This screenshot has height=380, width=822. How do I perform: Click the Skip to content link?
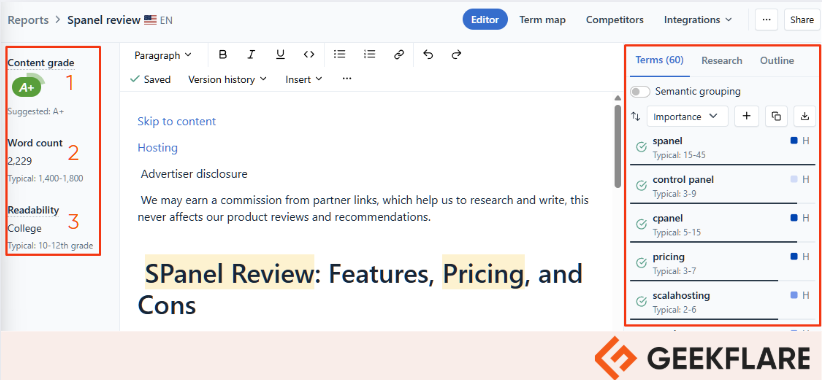point(177,121)
